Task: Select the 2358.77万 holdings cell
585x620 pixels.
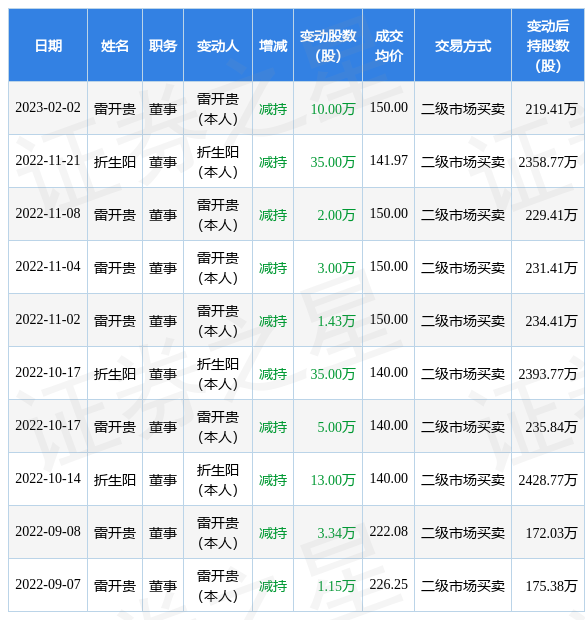Action: [548, 161]
